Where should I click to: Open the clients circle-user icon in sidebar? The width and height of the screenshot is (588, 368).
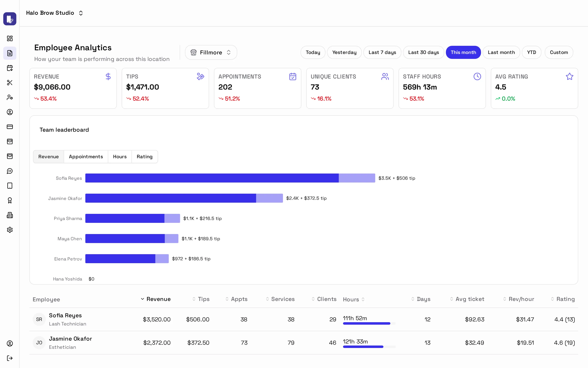tap(10, 112)
